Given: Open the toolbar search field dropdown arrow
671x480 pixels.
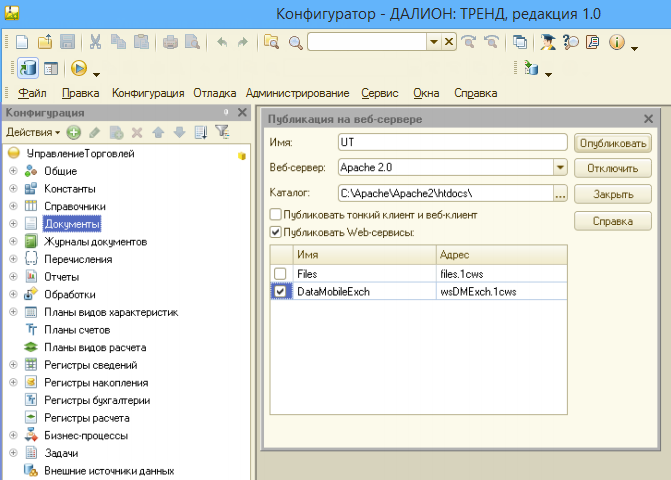Looking at the screenshot, I should point(433,42).
